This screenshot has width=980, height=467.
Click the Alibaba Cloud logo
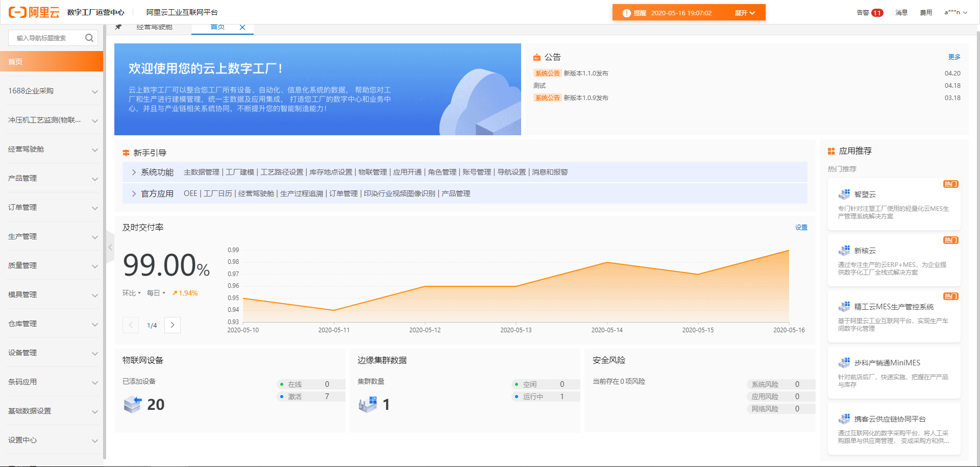(34, 12)
